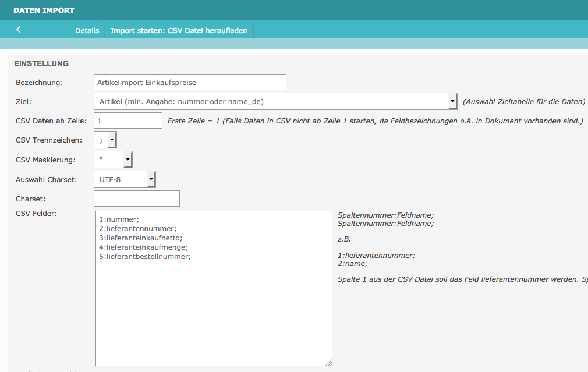Screen dimensions: 588x372
Task: Click the Bezeichnung label
Action: 39,83
